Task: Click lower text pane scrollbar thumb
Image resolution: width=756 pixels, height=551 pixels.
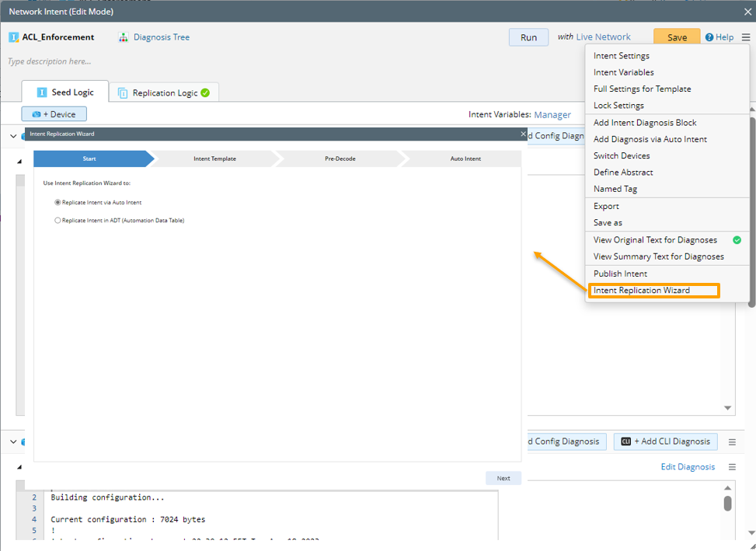Action: (727, 504)
